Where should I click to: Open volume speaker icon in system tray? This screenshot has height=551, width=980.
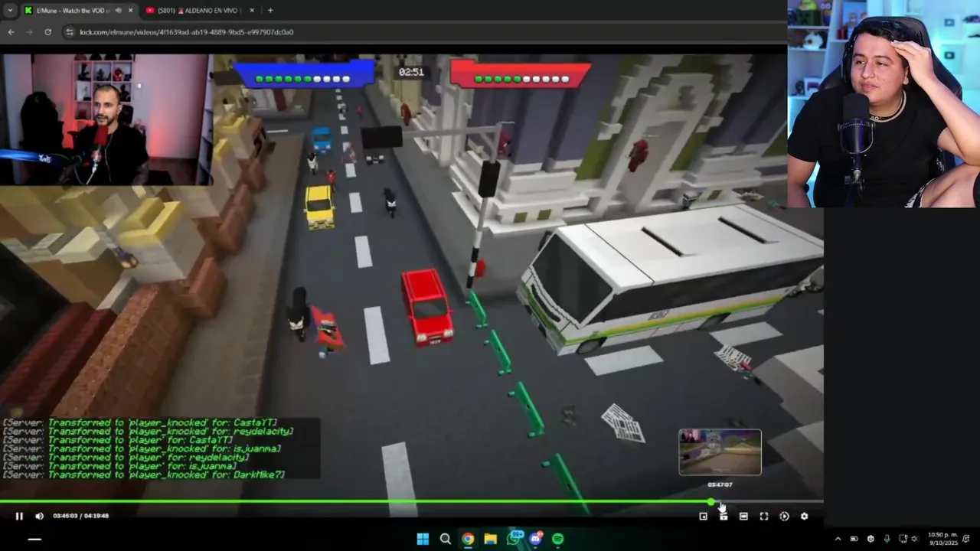coord(915,539)
